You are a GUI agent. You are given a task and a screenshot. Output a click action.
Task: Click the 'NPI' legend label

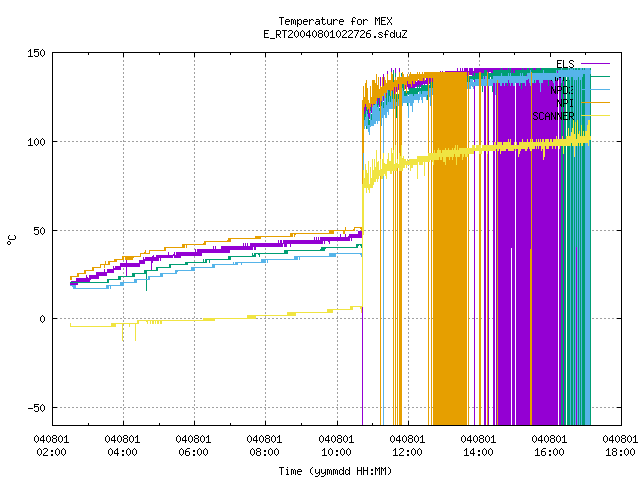click(x=565, y=103)
